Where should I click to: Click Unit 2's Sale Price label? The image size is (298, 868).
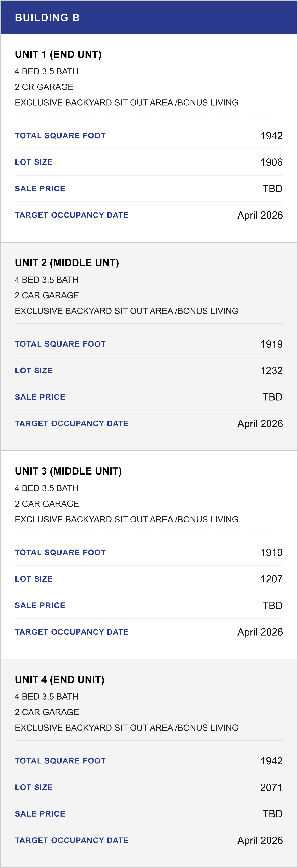tap(40, 397)
